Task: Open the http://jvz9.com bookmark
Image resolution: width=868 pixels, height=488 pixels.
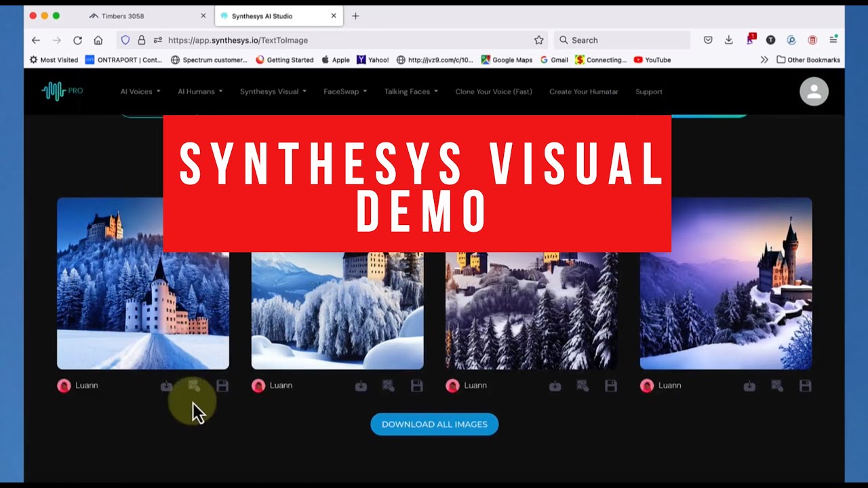Action: click(x=435, y=60)
